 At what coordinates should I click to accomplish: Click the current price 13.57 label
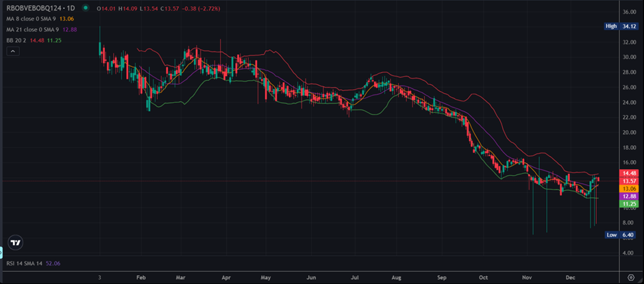629,181
